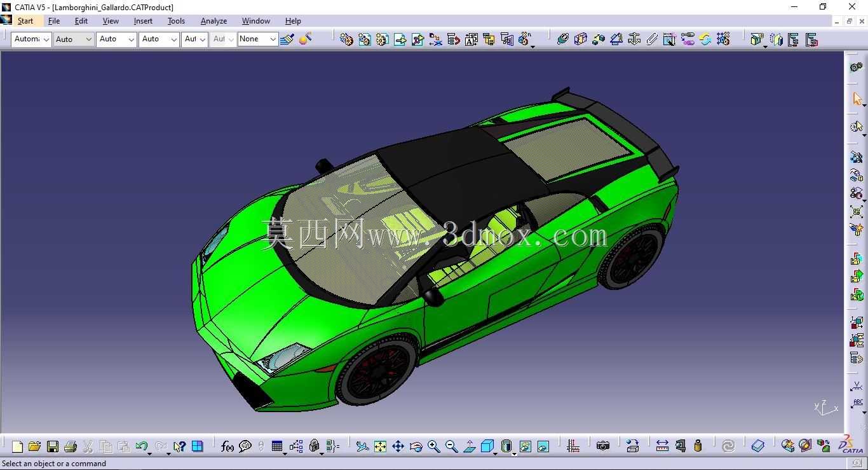The width and height of the screenshot is (868, 470).
Task: Open the View menu
Action: tap(111, 21)
